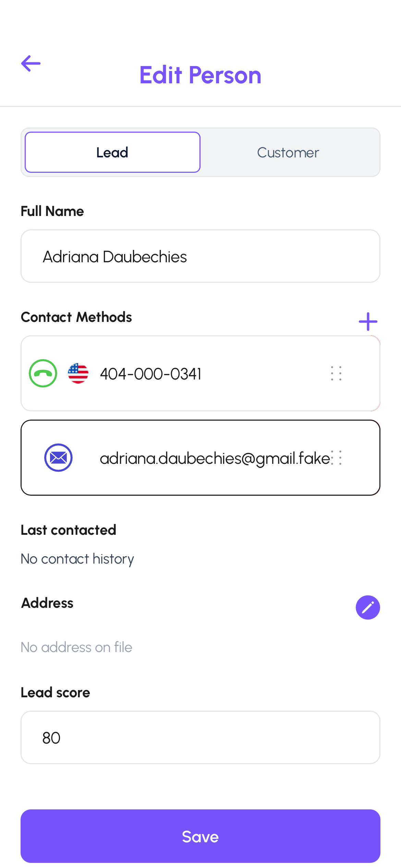Click the Contact Methods section label
Image resolution: width=401 pixels, height=868 pixels.
click(x=76, y=317)
